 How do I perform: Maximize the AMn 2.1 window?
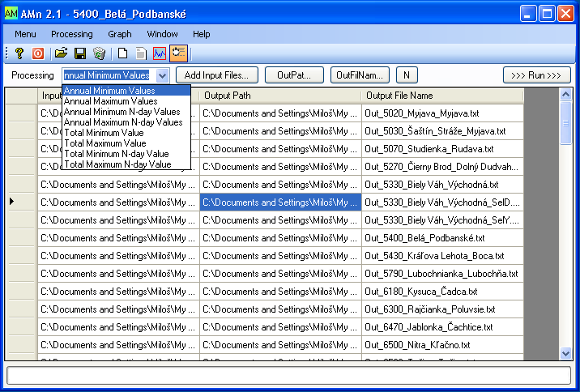tap(547, 14)
